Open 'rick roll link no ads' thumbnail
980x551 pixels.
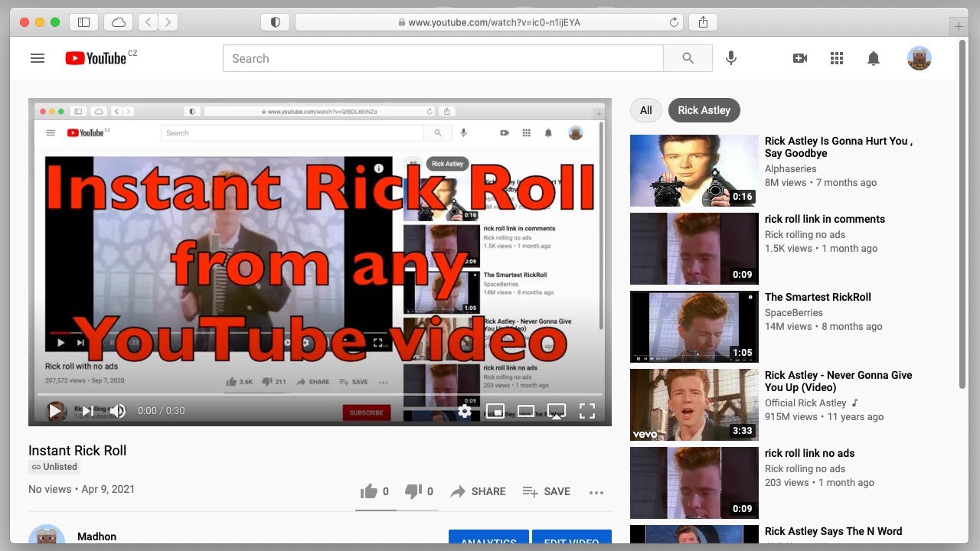pyautogui.click(x=694, y=483)
